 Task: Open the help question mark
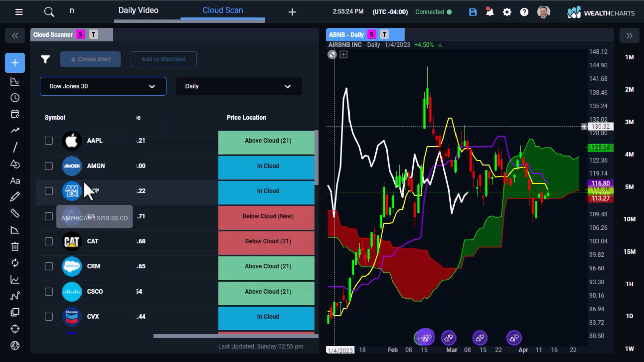tap(524, 12)
